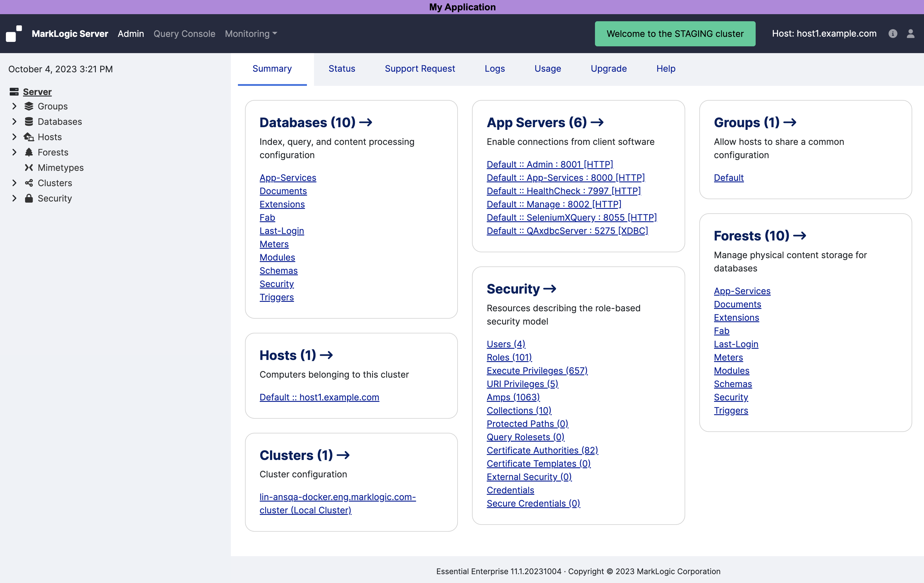Click arrow next to Forests (10) heading
924x583 pixels.
(x=800, y=236)
